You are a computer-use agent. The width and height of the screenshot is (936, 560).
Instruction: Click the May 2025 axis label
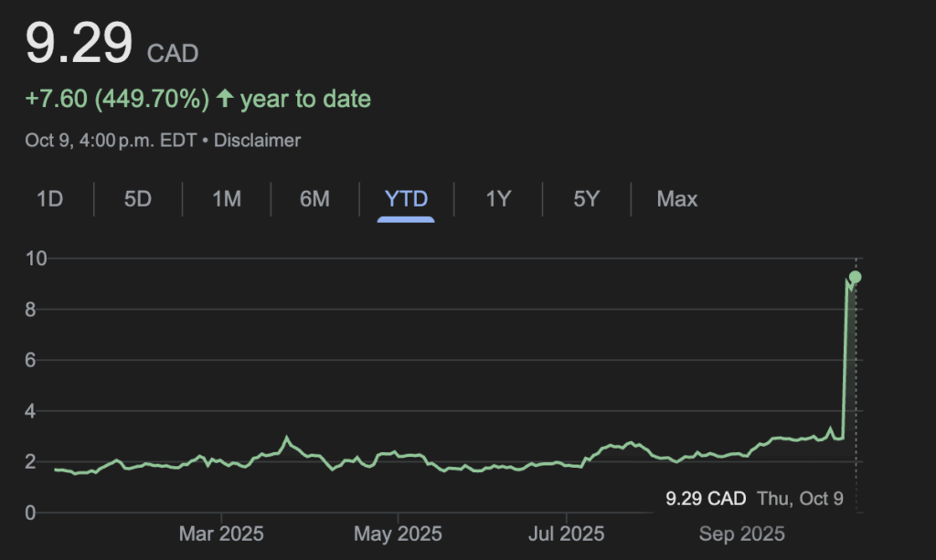pos(398,534)
